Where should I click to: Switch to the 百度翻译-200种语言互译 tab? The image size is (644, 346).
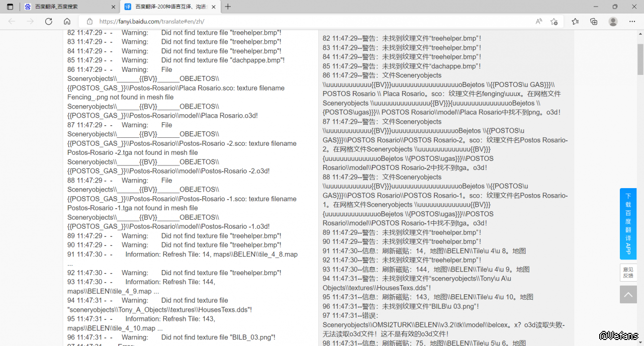[170, 7]
